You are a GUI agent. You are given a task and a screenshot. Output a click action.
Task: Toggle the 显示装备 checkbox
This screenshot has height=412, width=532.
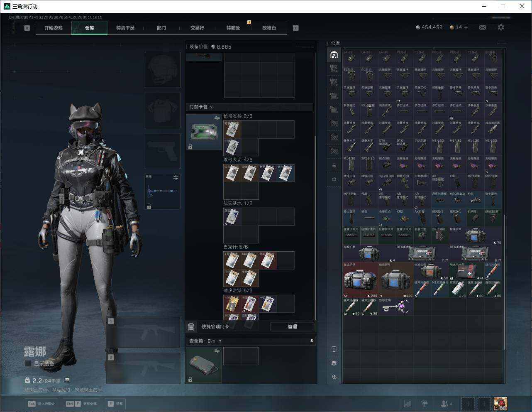click(x=28, y=363)
